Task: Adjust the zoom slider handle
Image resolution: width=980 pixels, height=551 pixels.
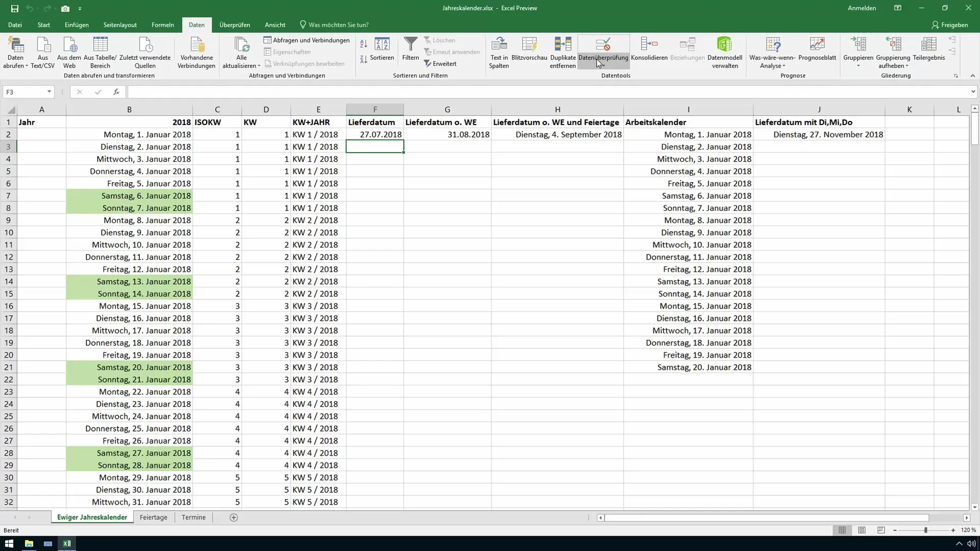Action: coord(925,530)
